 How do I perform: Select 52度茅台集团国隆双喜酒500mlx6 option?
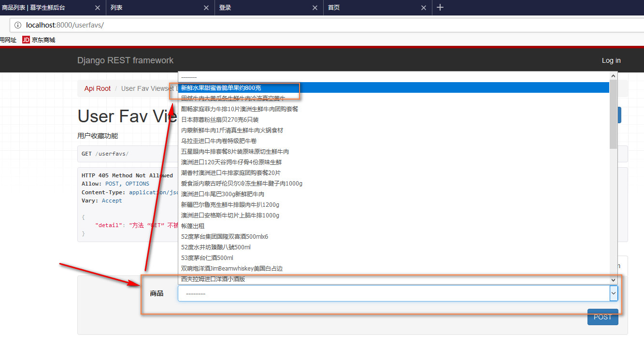(x=394, y=236)
